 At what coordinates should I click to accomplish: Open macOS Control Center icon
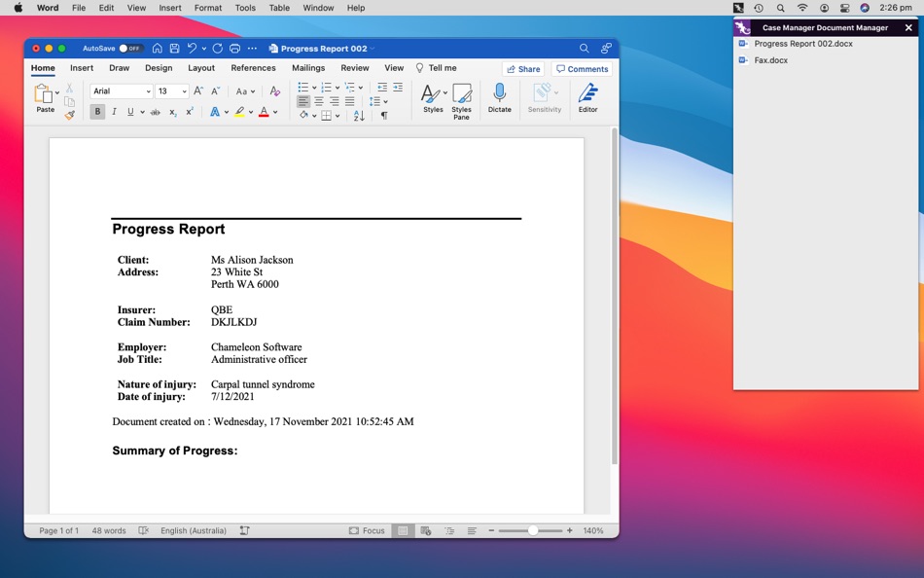click(844, 8)
